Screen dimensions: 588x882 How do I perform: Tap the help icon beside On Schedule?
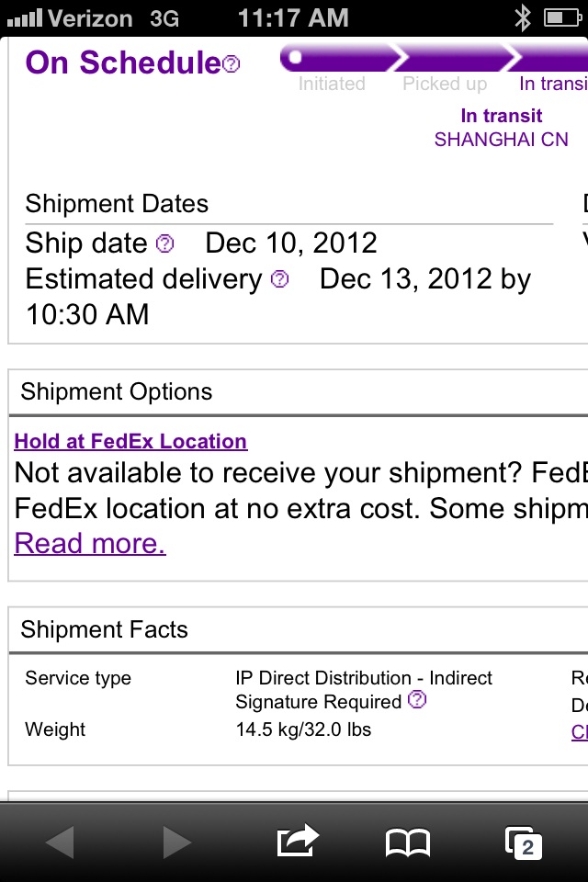coord(232,63)
